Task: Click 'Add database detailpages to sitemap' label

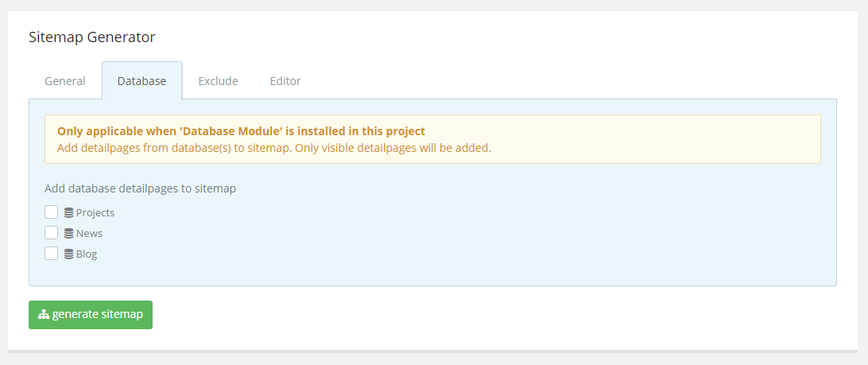Action: (x=141, y=188)
